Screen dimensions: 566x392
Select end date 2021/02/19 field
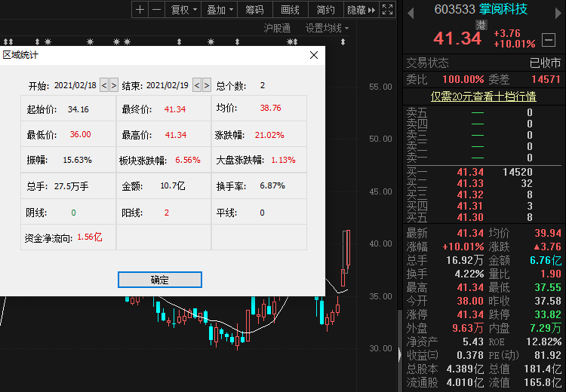click(167, 85)
